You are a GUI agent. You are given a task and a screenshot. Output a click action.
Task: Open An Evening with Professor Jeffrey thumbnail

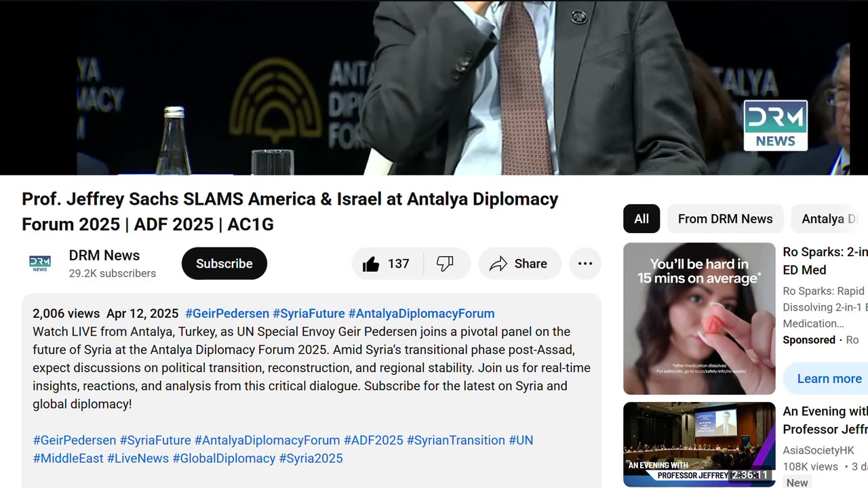(699, 445)
